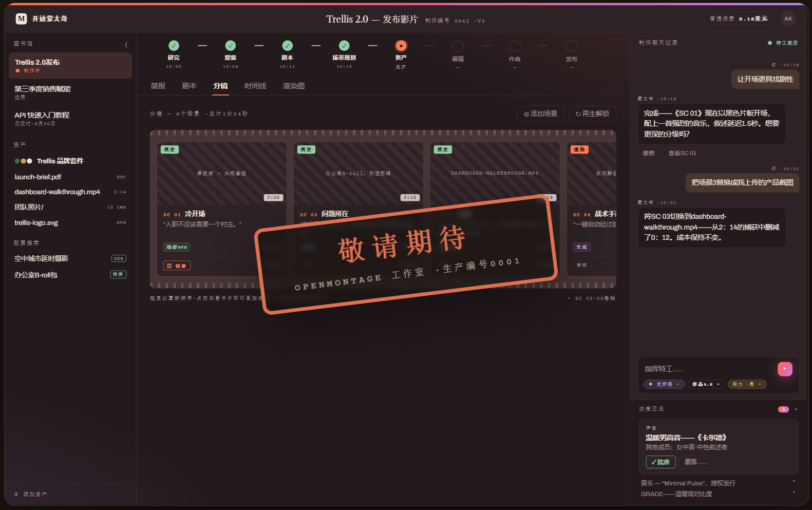Viewport: 812px width, 510px height.
Task: Open the 团队照片/ folder
Action: point(70,207)
